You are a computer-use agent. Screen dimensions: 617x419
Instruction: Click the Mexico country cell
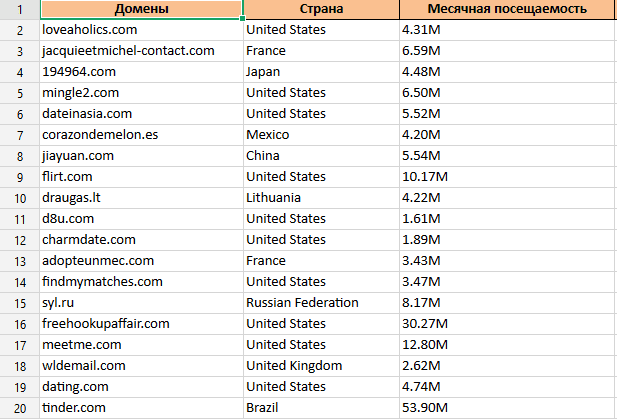point(321,135)
